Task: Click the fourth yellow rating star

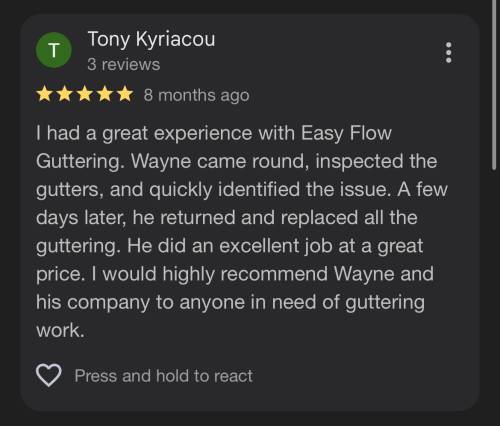Action: click(x=105, y=94)
